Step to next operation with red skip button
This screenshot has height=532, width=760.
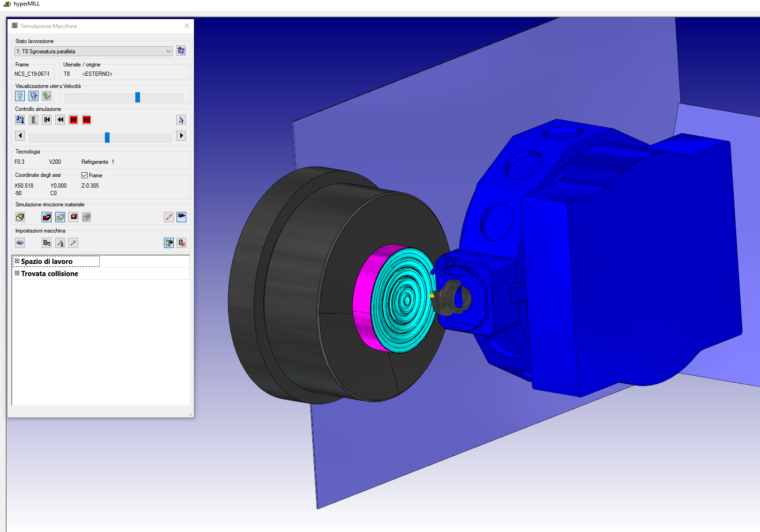click(87, 120)
